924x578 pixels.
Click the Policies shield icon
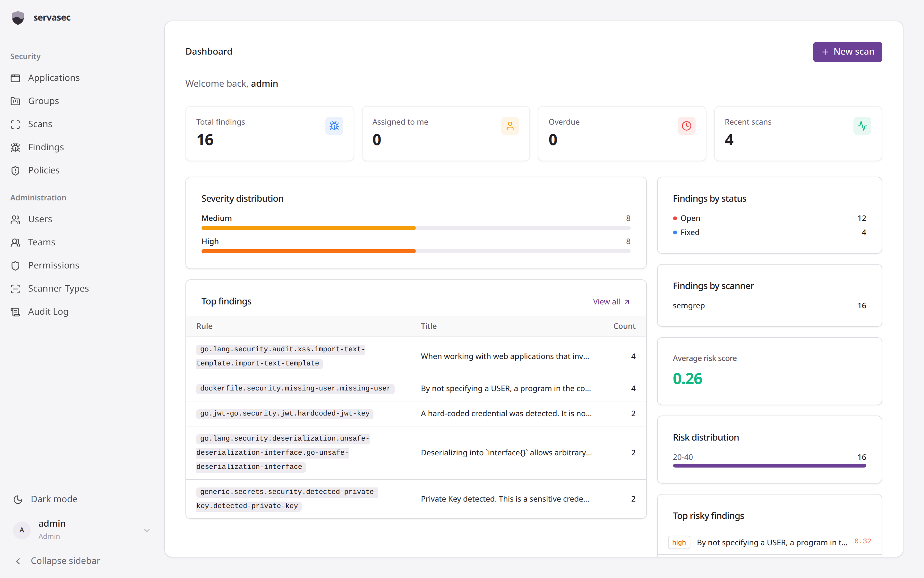click(x=15, y=171)
